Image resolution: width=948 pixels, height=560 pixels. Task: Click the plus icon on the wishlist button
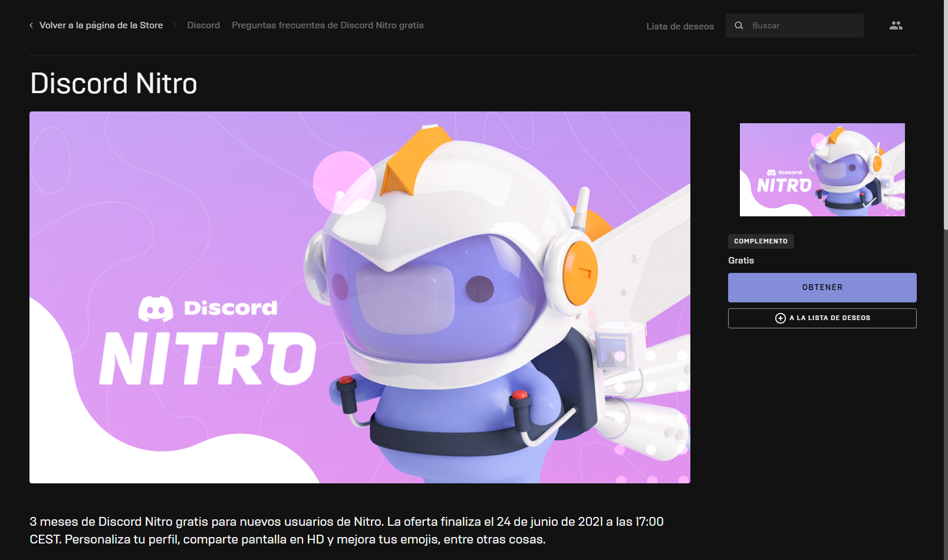click(x=780, y=318)
